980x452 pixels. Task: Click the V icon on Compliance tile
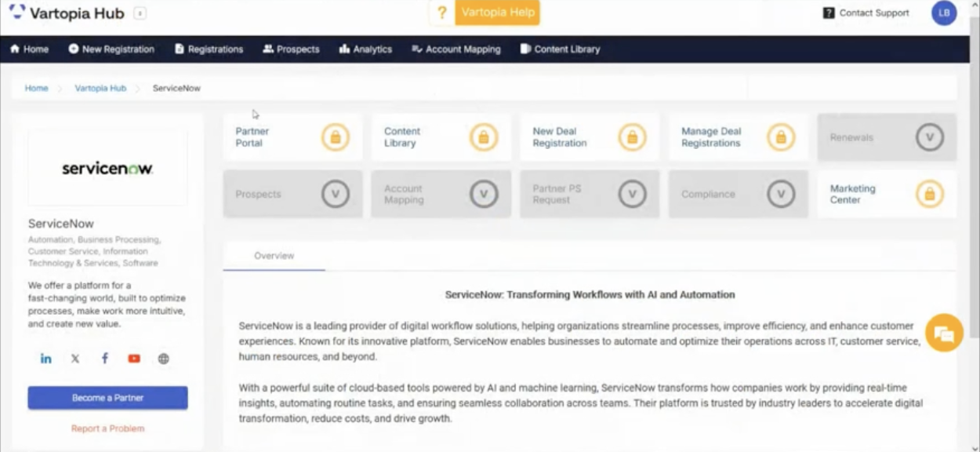781,194
